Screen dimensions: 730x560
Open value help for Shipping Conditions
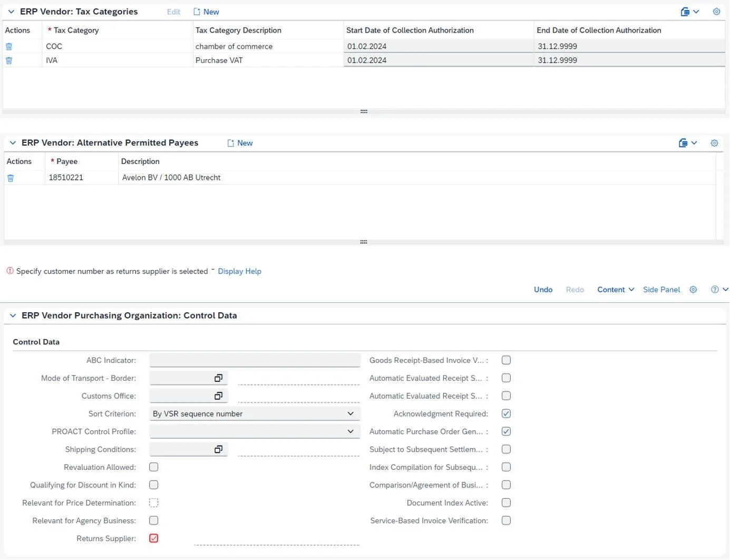coord(219,449)
